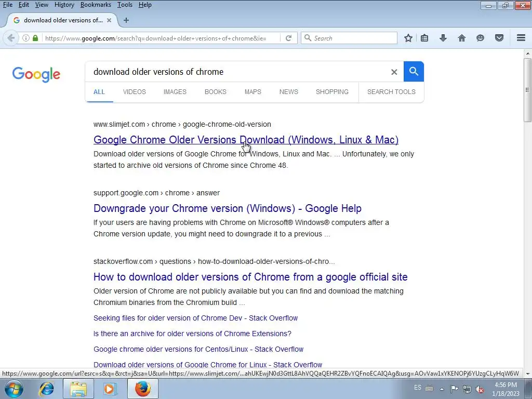Show bookmarks list icon in toolbar

click(x=424, y=38)
